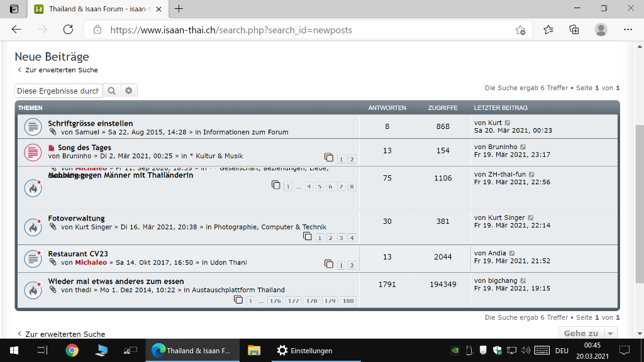The image size is (644, 362).
Task: Open topic Wieder mal etwas anderes zum essen
Action: pyautogui.click(x=116, y=282)
